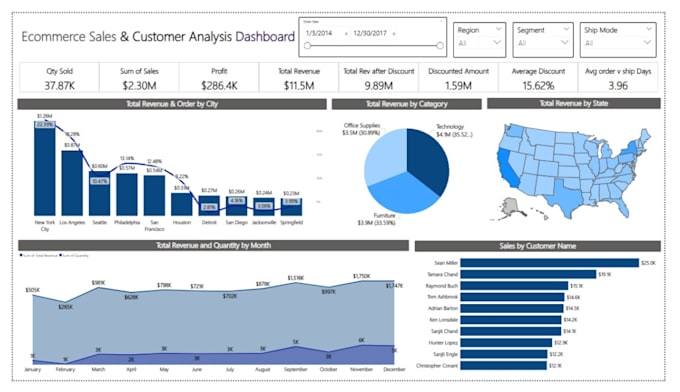The image size is (680, 392).
Task: Select the Adrian Barton sales bar
Action: click(x=512, y=308)
